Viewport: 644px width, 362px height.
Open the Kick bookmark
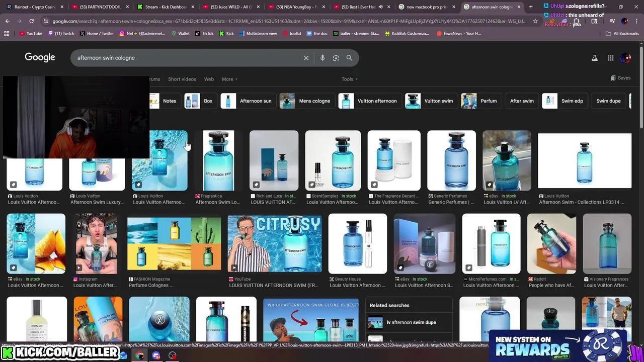point(226,33)
